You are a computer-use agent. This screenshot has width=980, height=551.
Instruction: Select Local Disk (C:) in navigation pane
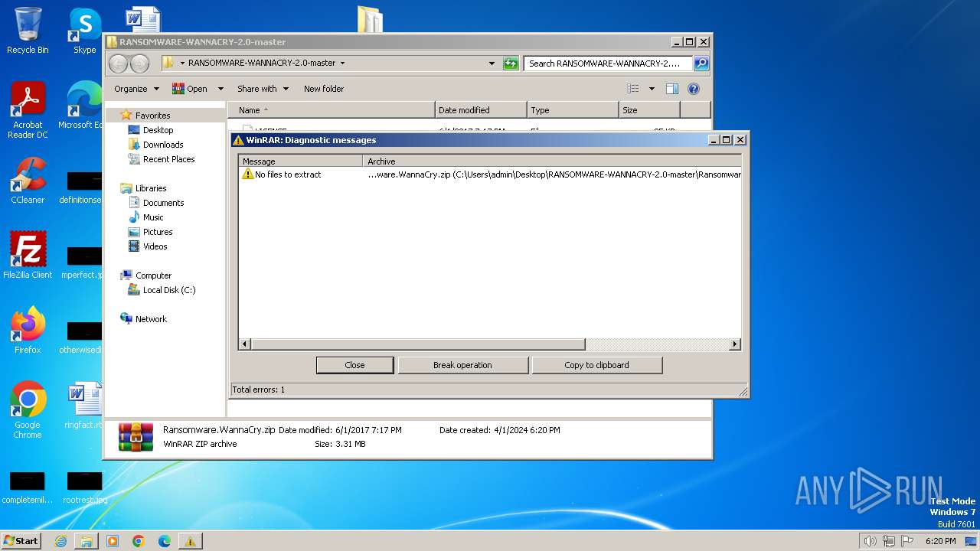coord(168,290)
